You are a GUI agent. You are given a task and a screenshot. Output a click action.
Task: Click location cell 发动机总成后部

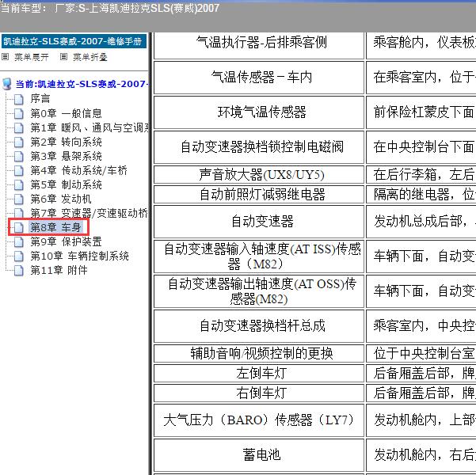(421, 222)
